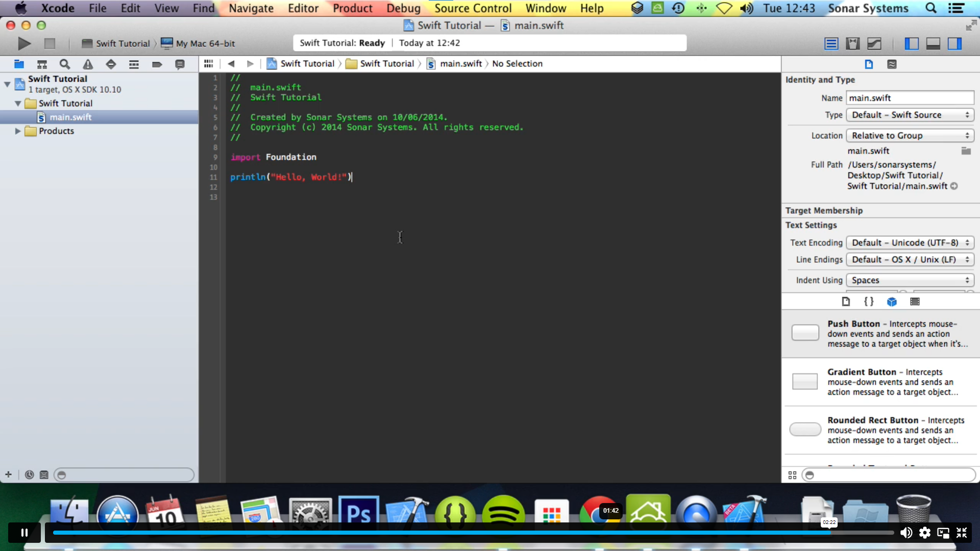Screen dimensions: 980x551
Task: Toggle the Navigator pane visibility
Action: tap(912, 43)
